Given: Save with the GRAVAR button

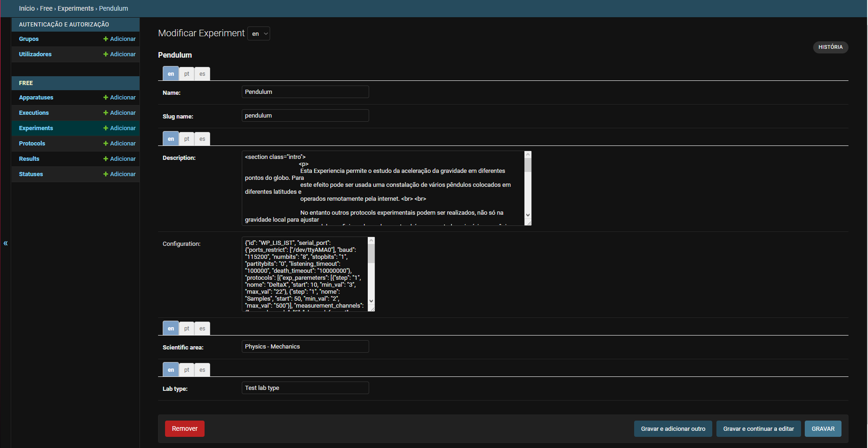Looking at the screenshot, I should (823, 429).
